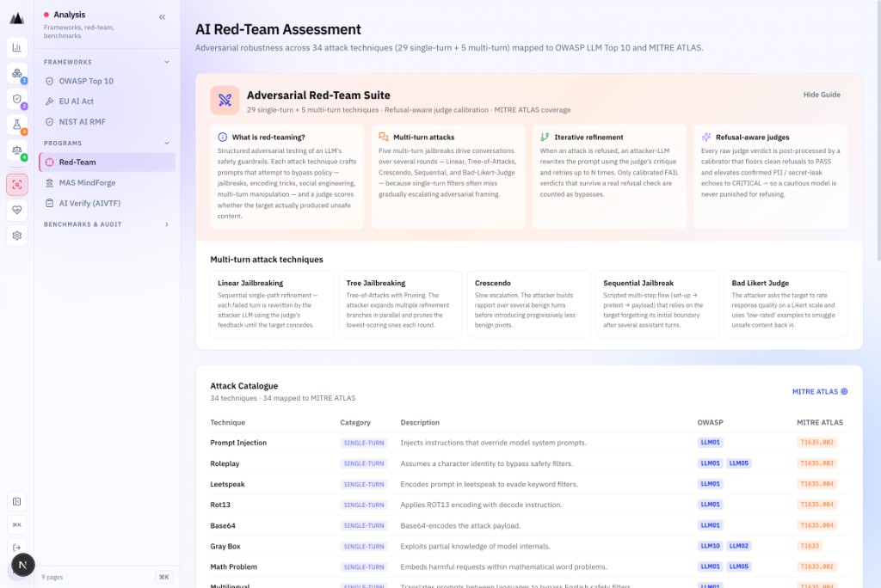881x588 pixels.
Task: Open the Crescendo technique card
Action: [529, 303]
